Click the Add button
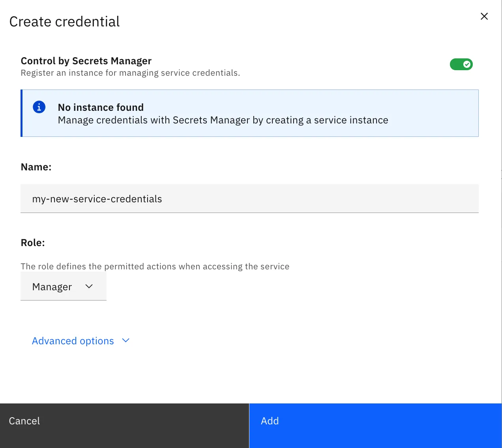Viewport: 502px width, 448px height. [x=375, y=426]
